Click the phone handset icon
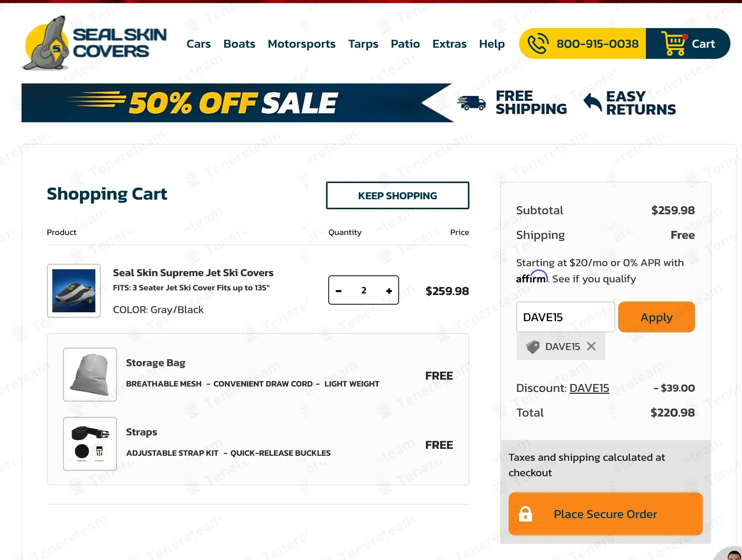 pyautogui.click(x=538, y=43)
